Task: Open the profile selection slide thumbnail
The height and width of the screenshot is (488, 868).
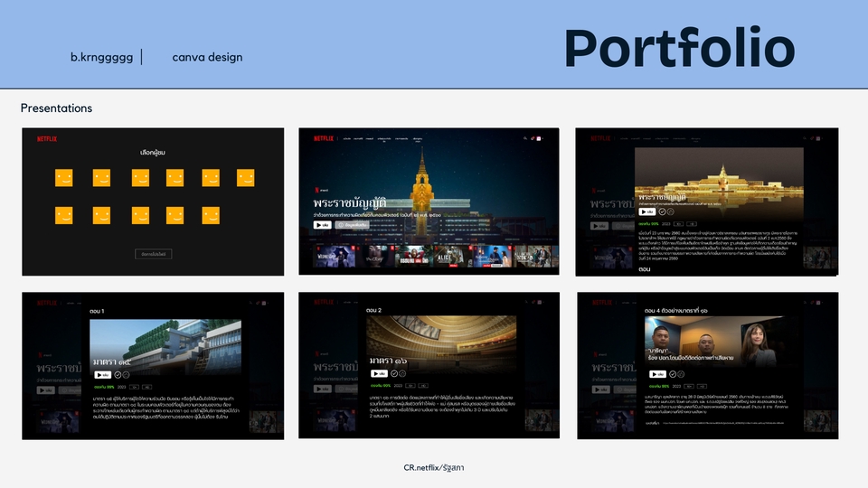Action: click(x=153, y=202)
